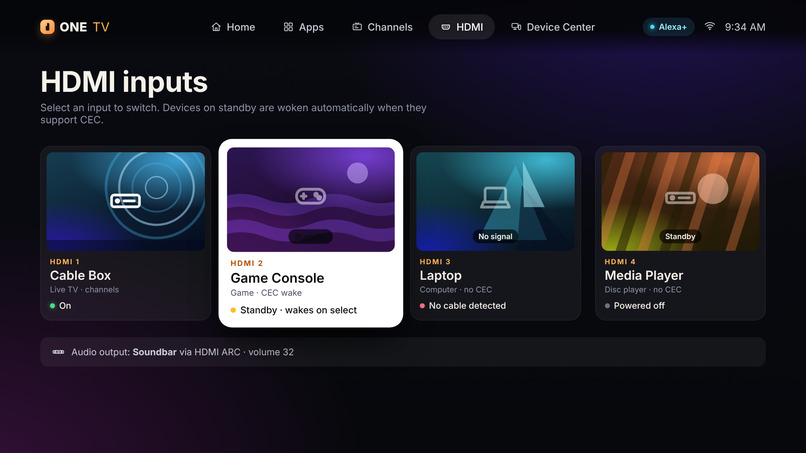Click the 'No signal' badge on Laptop
Viewport: 806px width, 453px height.
[495, 237]
